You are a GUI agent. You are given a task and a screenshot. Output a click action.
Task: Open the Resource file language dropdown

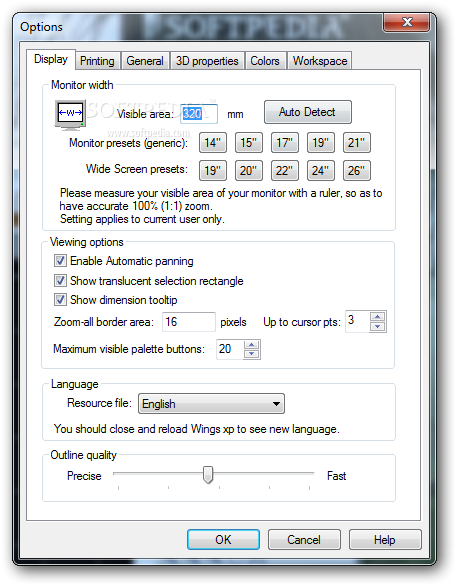211,404
